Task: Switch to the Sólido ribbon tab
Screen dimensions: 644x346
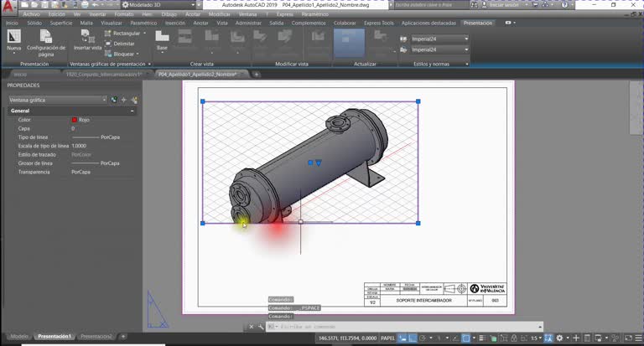Action: (34, 23)
